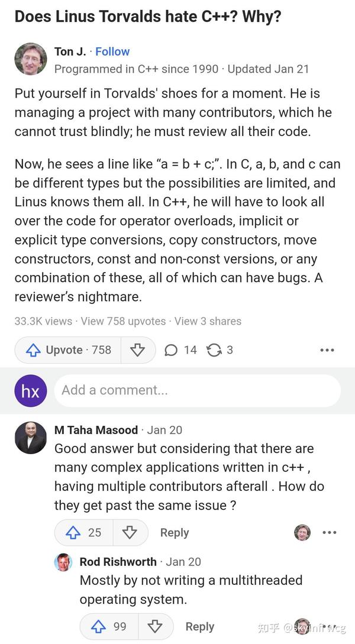Upvote Rod Rishworth's reply
This screenshot has height=644, width=355.
click(x=109, y=627)
